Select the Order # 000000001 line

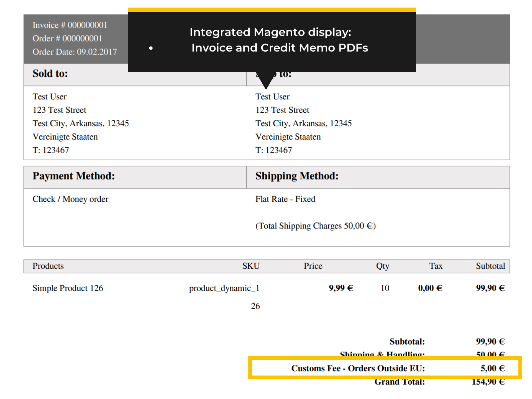pyautogui.click(x=67, y=39)
